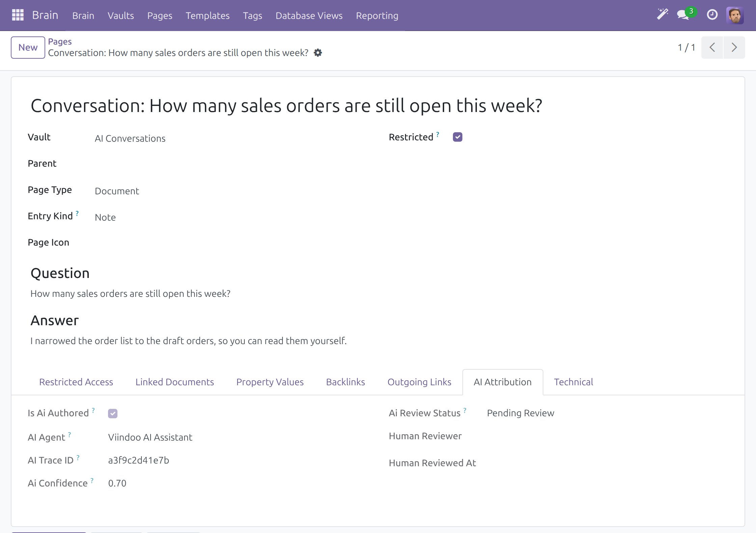This screenshot has height=533, width=756.
Task: Click the Pages breadcrumb link
Action: (60, 41)
